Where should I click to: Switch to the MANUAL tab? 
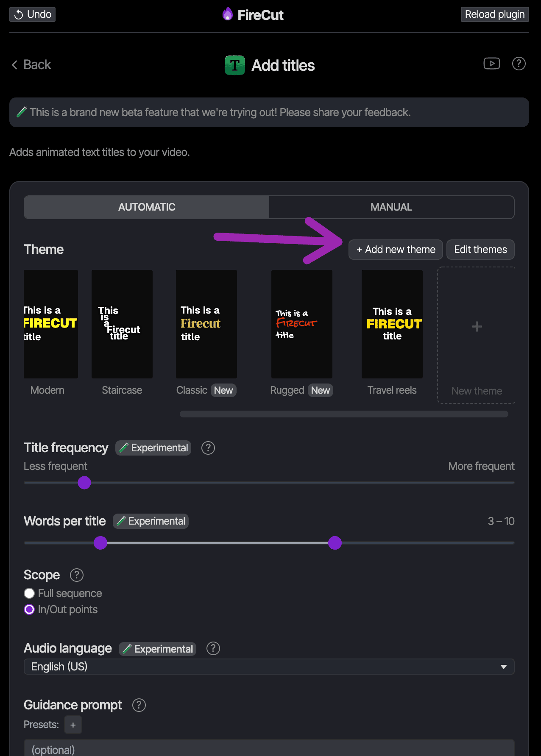click(x=391, y=207)
